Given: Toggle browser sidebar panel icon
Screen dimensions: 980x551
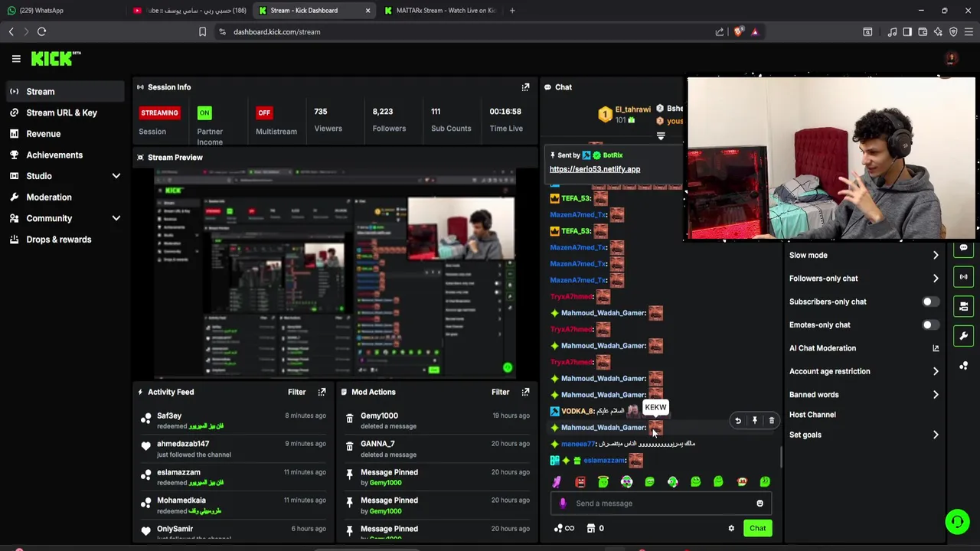Looking at the screenshot, I should tap(907, 32).
